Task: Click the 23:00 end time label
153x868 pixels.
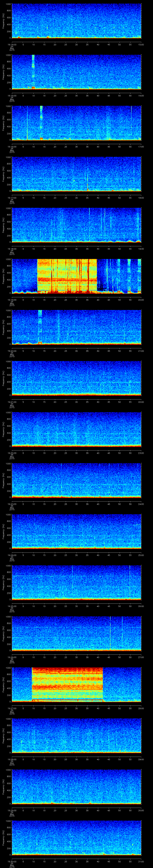Action: (141, 453)
